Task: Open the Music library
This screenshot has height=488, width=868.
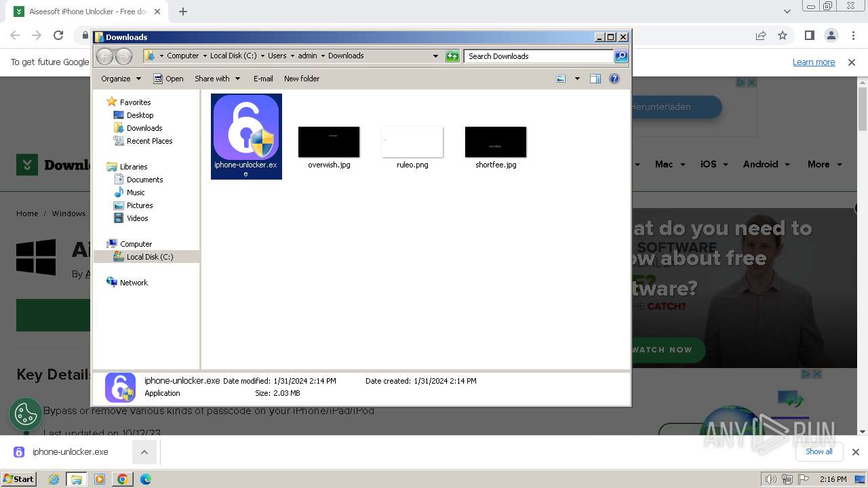Action: point(136,192)
